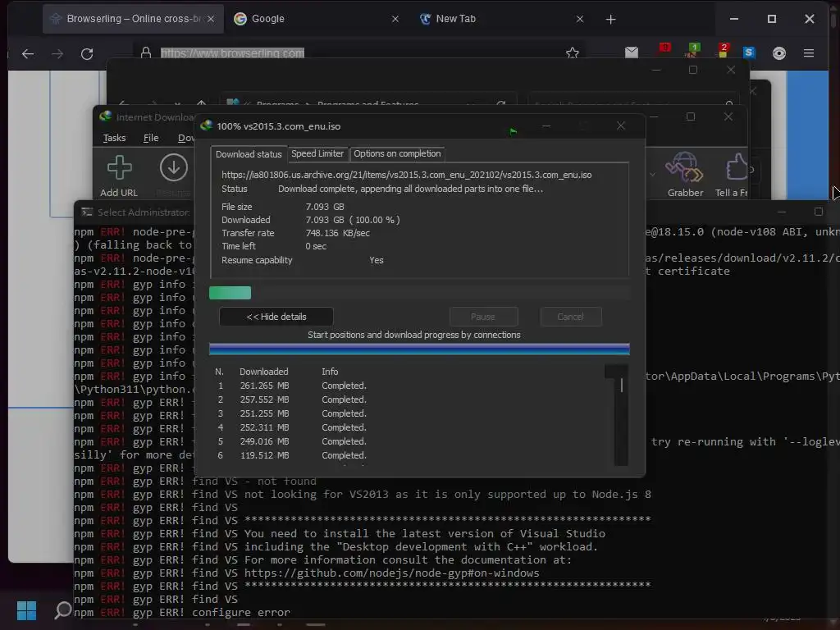The width and height of the screenshot is (840, 630).
Task: Click the File size 7.093 GB value
Action: [325, 207]
